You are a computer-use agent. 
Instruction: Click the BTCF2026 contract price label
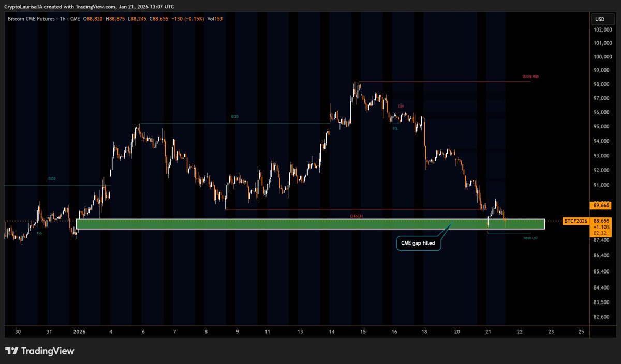[576, 220]
